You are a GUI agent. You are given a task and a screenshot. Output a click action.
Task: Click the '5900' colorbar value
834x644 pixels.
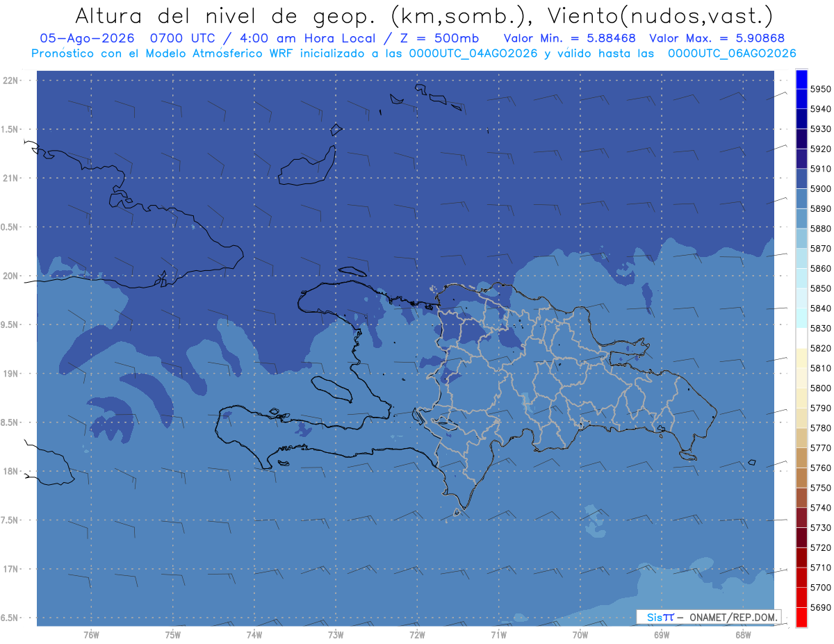pyautogui.click(x=820, y=189)
